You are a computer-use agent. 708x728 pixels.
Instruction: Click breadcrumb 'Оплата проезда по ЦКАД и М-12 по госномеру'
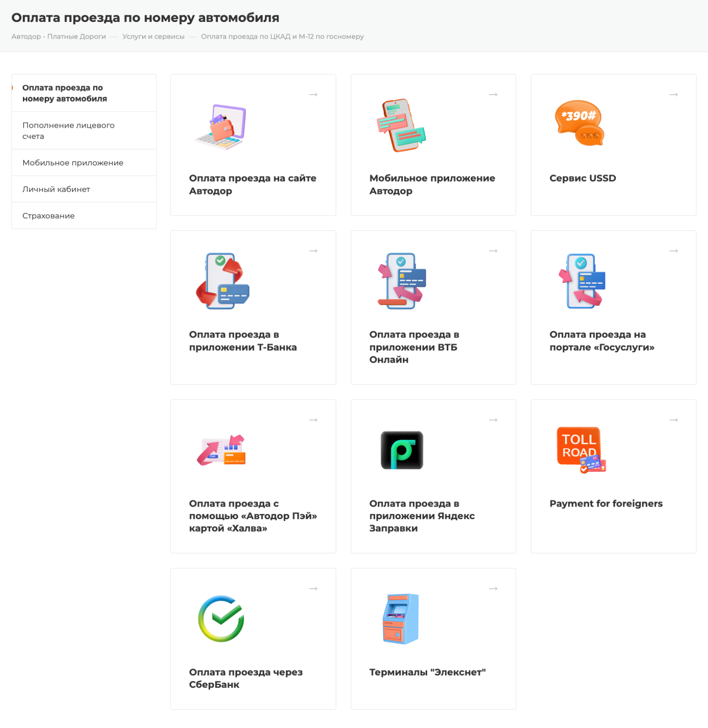[282, 36]
